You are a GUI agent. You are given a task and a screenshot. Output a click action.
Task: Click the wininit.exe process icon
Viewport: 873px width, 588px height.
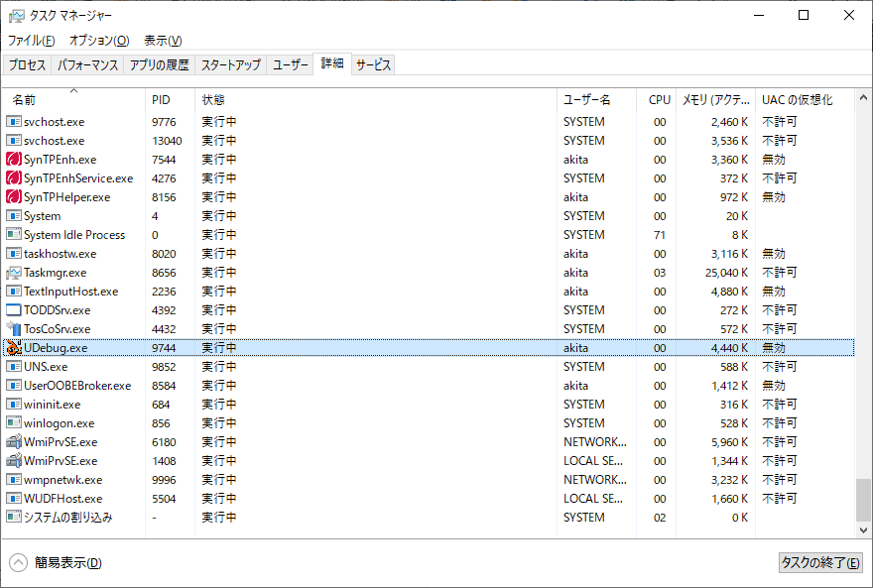(13, 404)
